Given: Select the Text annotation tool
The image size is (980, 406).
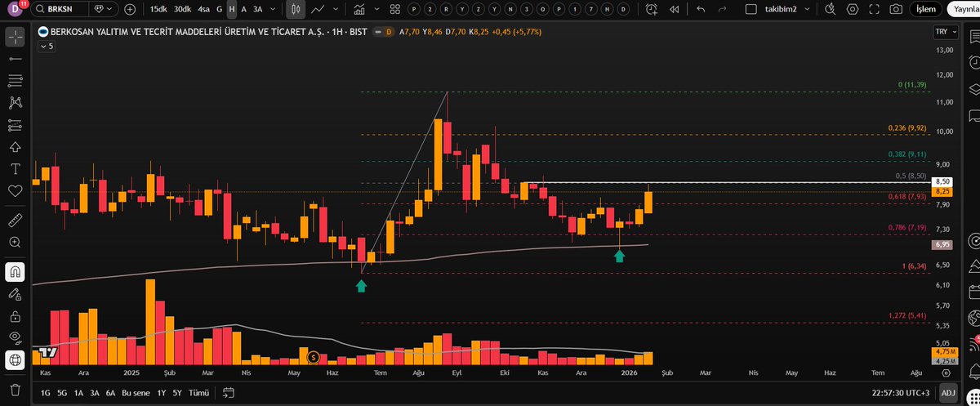Looking at the screenshot, I should [x=15, y=168].
